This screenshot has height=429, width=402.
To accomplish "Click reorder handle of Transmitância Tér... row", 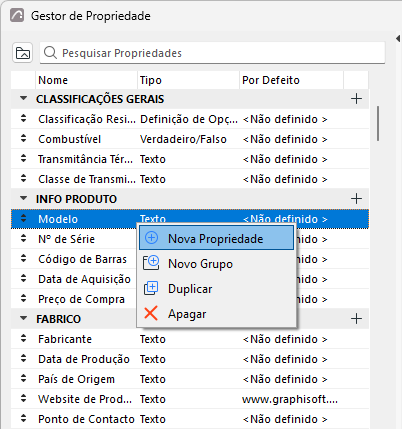I will coord(23,158).
